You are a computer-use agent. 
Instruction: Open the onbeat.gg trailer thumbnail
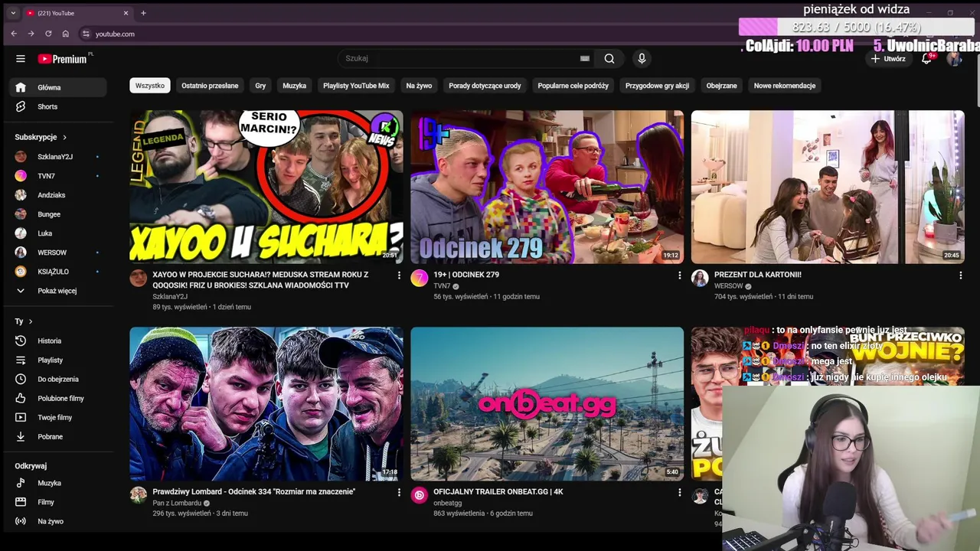[547, 404]
